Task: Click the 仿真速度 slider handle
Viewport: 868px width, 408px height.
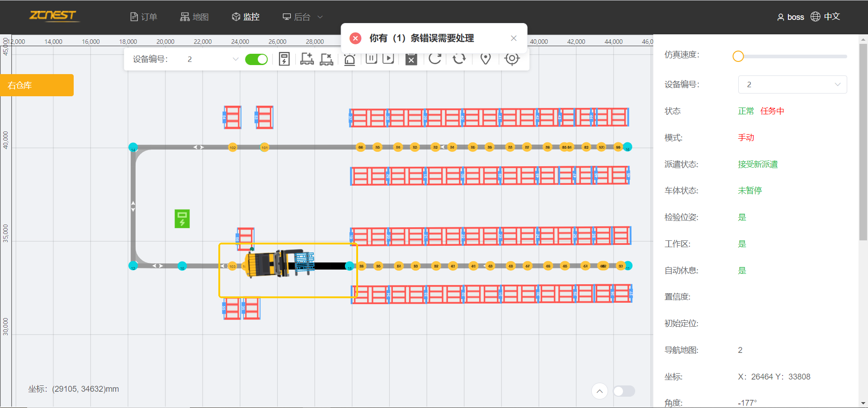Action: point(738,56)
